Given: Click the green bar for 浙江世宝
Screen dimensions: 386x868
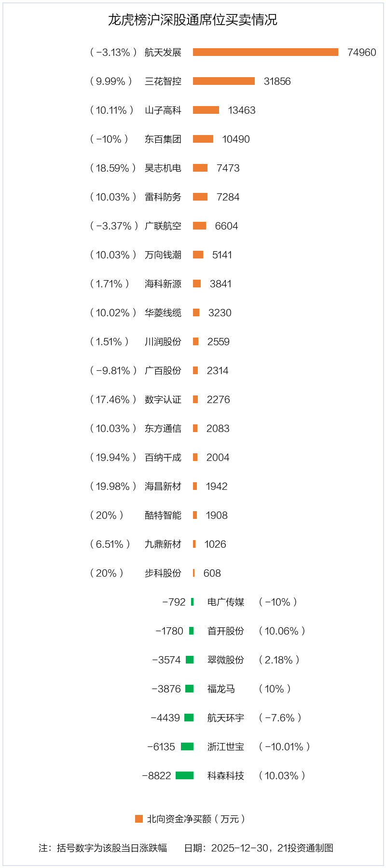Looking at the screenshot, I should click(187, 746).
